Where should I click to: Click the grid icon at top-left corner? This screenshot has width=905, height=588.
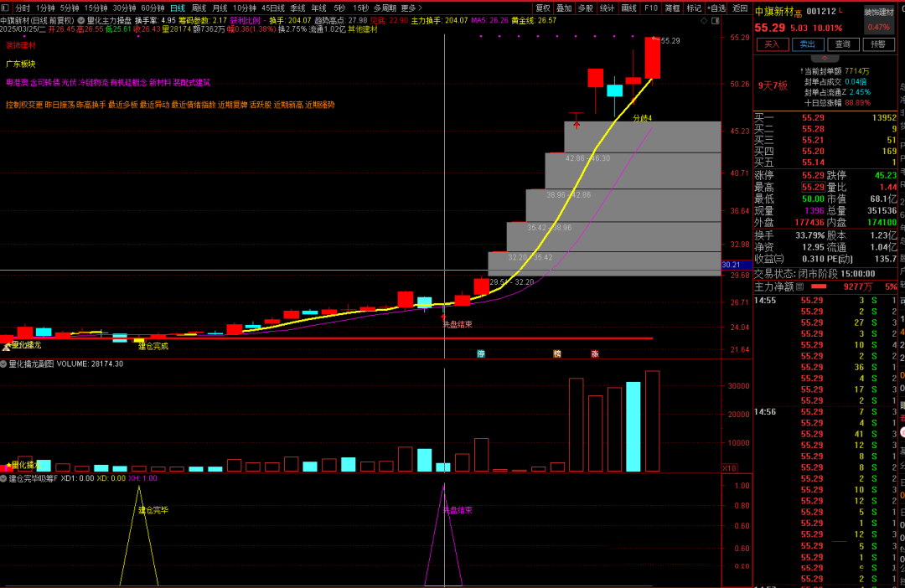7,8
